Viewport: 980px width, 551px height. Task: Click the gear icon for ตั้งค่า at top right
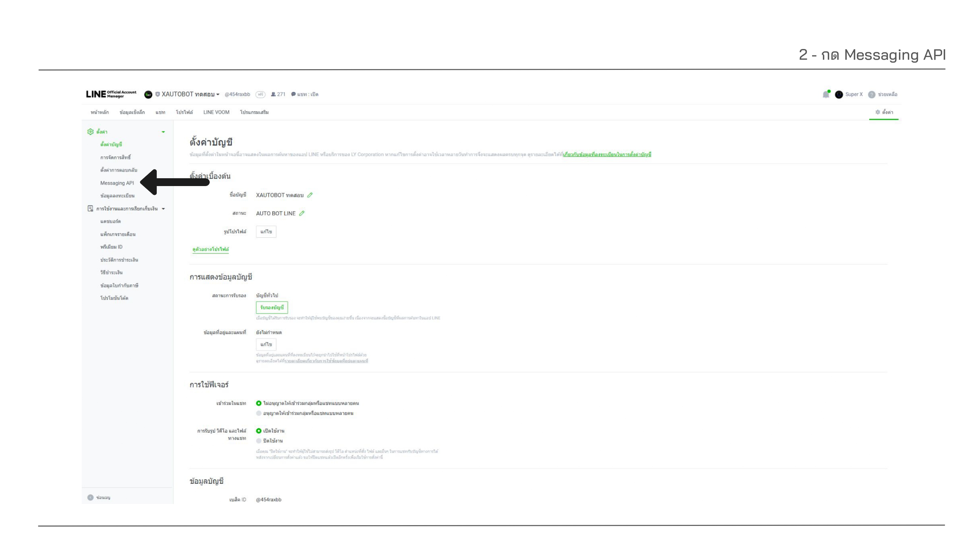[878, 112]
